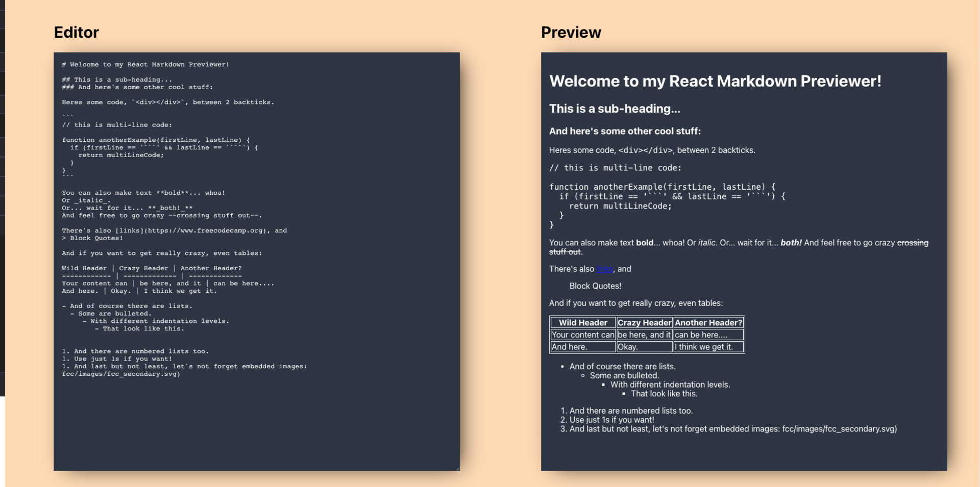This screenshot has height=487, width=980.
Task: Click editor line containing '**_both!_**'
Action: (x=127, y=208)
